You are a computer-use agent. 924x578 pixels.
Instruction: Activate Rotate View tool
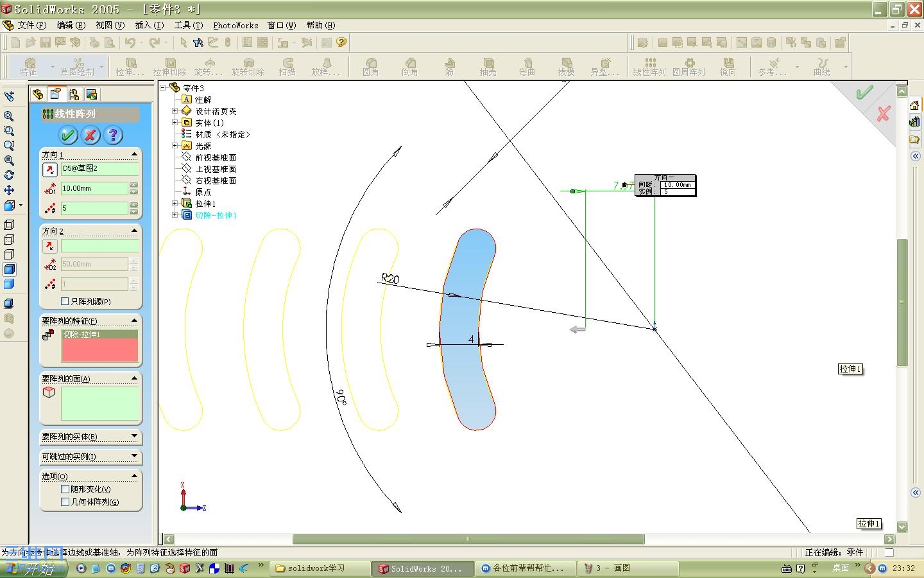[9, 175]
